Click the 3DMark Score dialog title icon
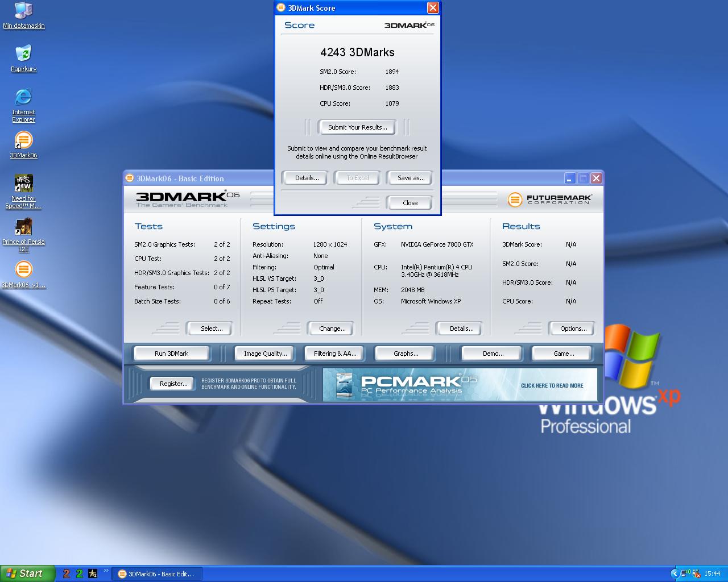Screen dimensions: 728x582 281,7
